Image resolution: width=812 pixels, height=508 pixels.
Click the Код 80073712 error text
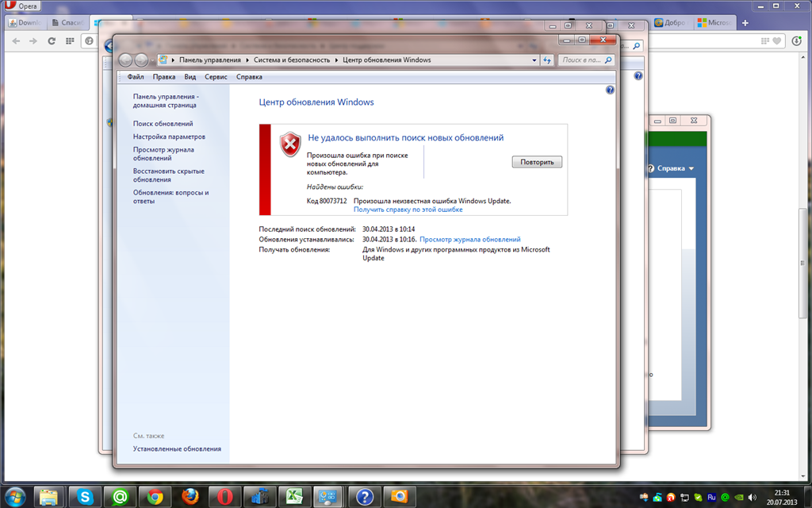click(327, 201)
